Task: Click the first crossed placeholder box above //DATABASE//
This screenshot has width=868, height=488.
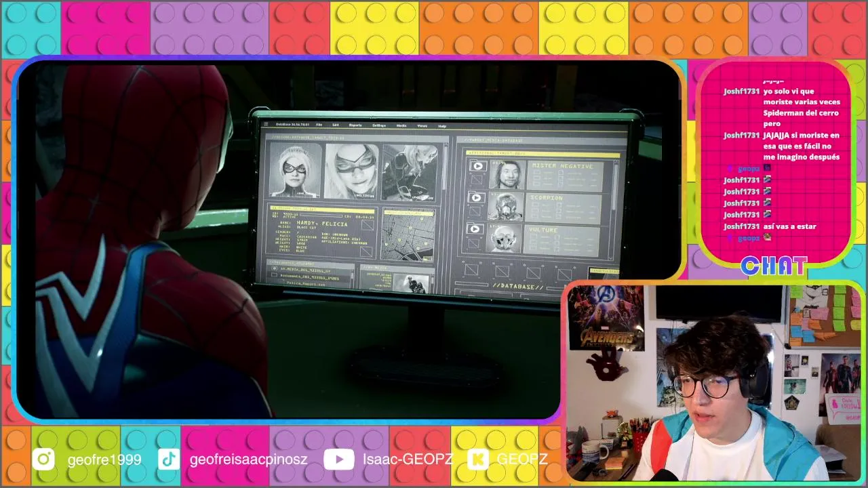Action: point(472,270)
